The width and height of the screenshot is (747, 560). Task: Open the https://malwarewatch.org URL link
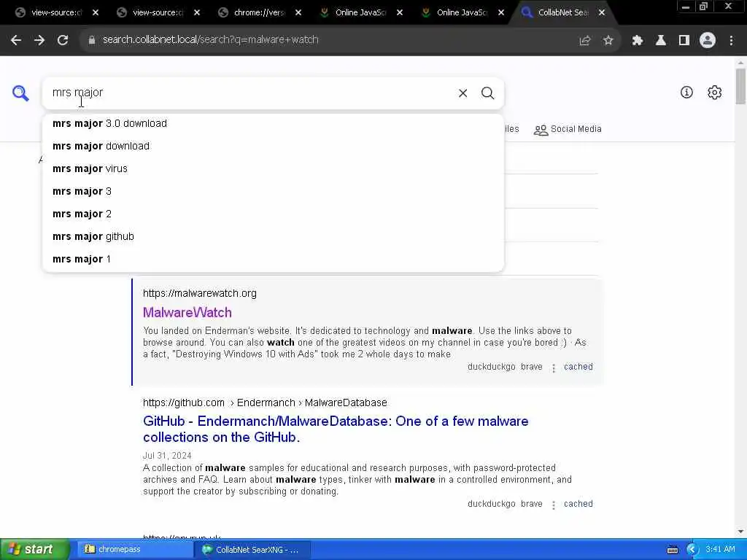(x=200, y=293)
